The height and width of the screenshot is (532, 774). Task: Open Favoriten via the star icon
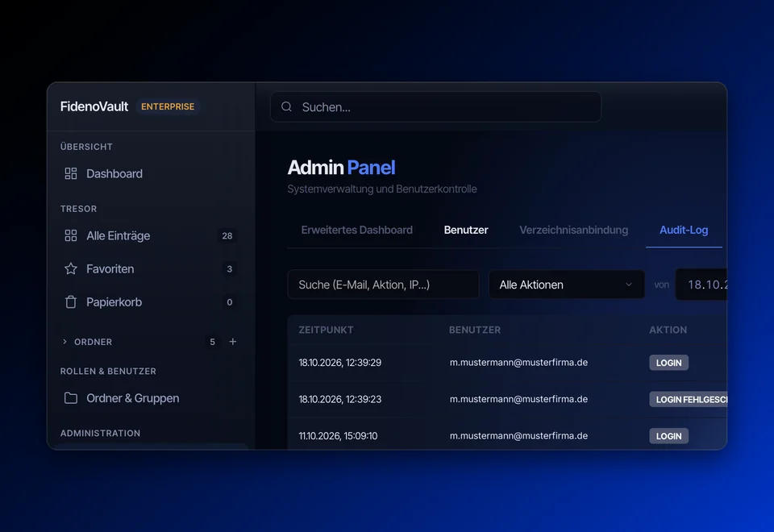71,268
